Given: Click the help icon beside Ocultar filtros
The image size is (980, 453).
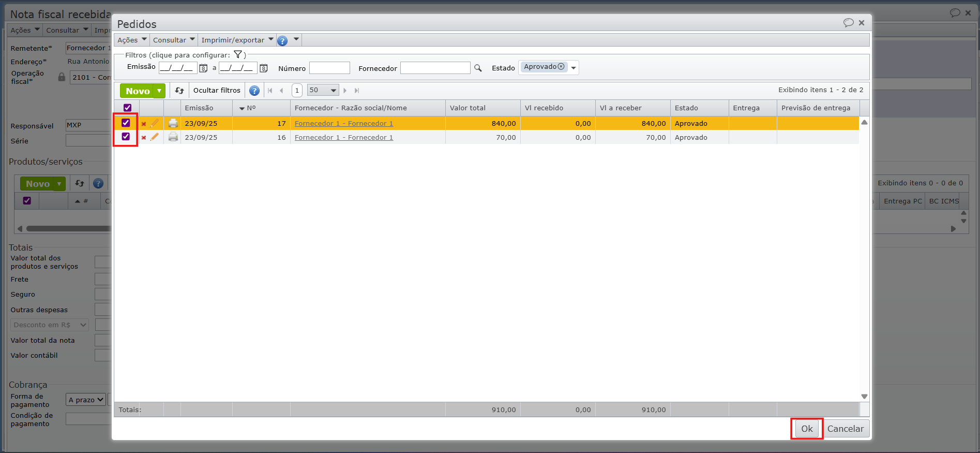Looking at the screenshot, I should 254,91.
